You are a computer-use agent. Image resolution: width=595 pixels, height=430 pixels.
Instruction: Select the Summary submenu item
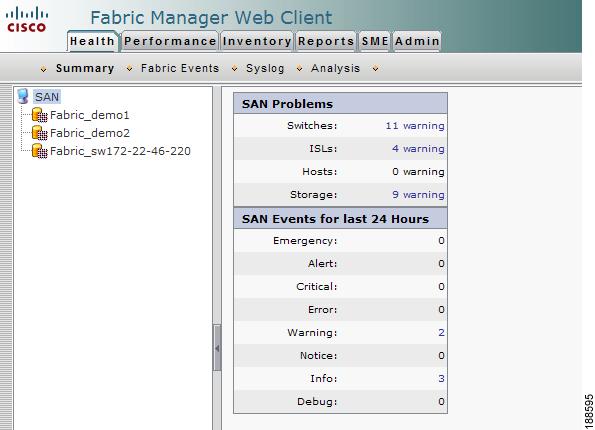point(85,68)
